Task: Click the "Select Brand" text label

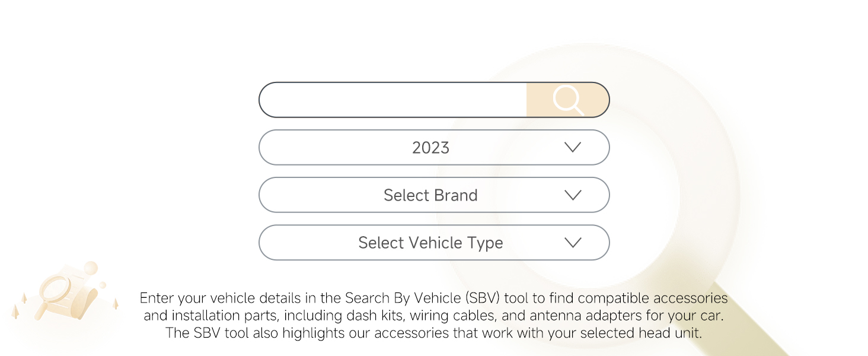Action: (x=430, y=195)
